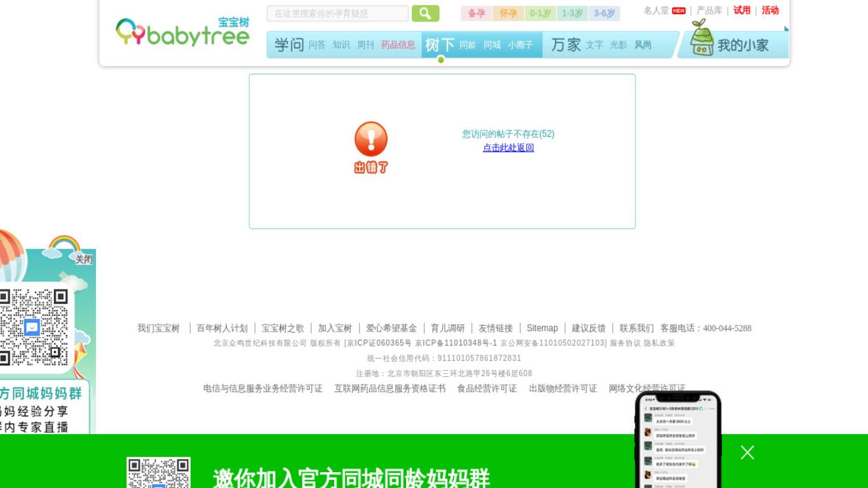Select the 0-1岁 stage tab
The width and height of the screenshot is (868, 488).
(541, 13)
